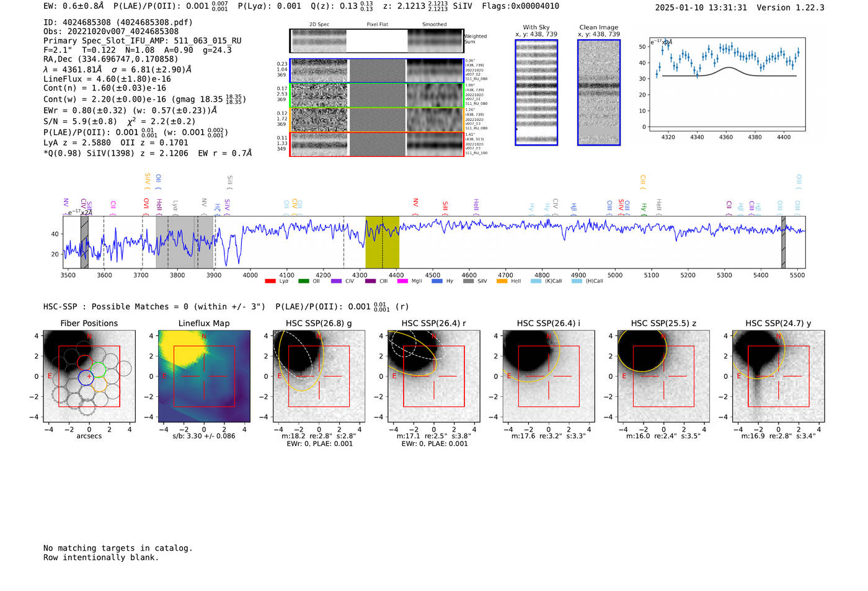Click the Pixel Flat column header
868x591 pixels.
tap(378, 24)
